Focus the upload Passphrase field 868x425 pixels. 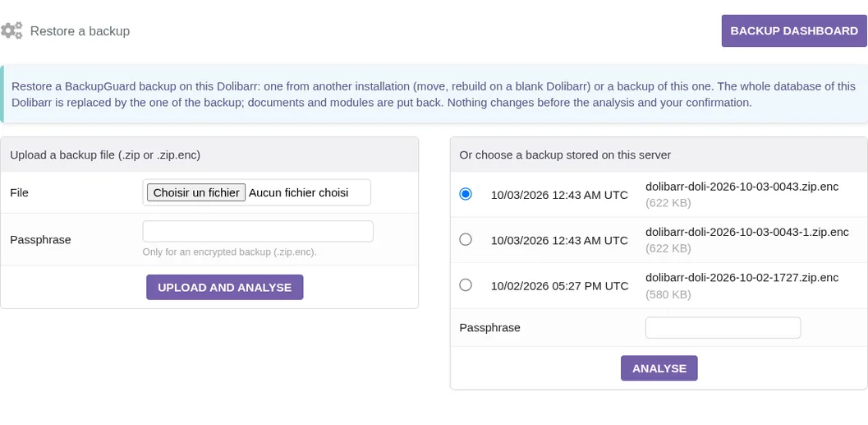coord(258,231)
